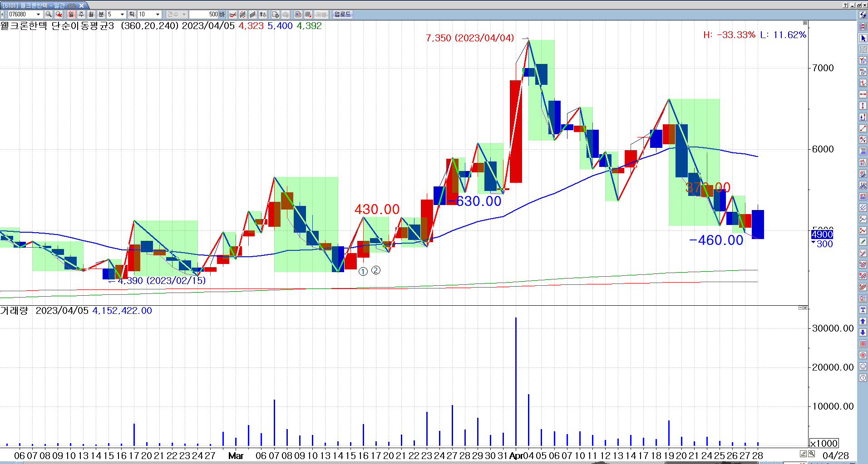Toggle weekly (주) chart period
Screen dimensions: 868x464
(x=81, y=15)
